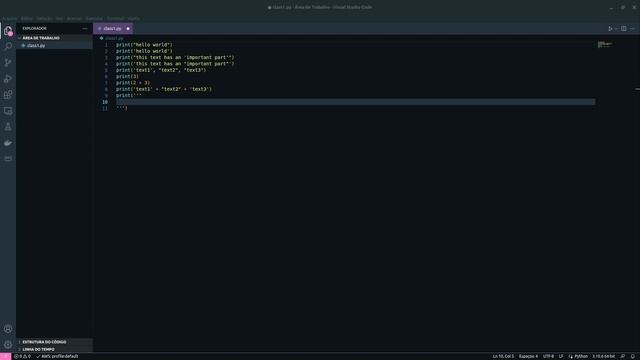Open the Editar menu
The width and height of the screenshot is (640, 360).
click(27, 18)
